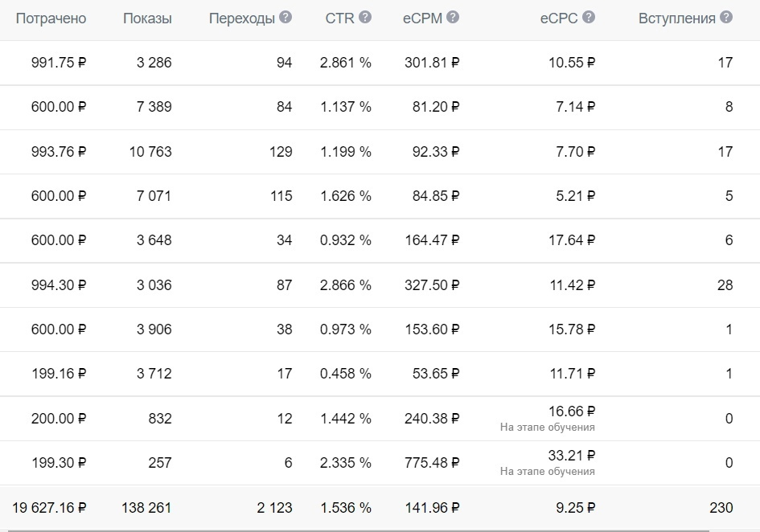The image size is (760, 532).
Task: Select clicks value 129
Action: tap(281, 152)
